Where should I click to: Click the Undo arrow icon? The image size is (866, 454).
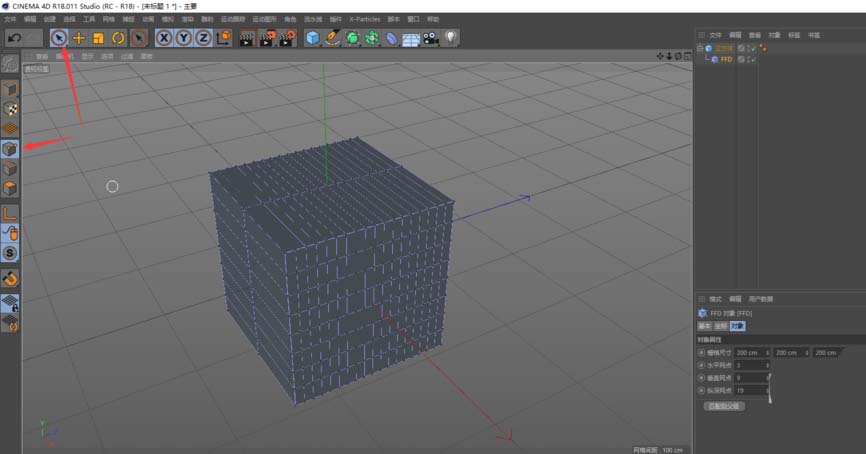point(15,37)
